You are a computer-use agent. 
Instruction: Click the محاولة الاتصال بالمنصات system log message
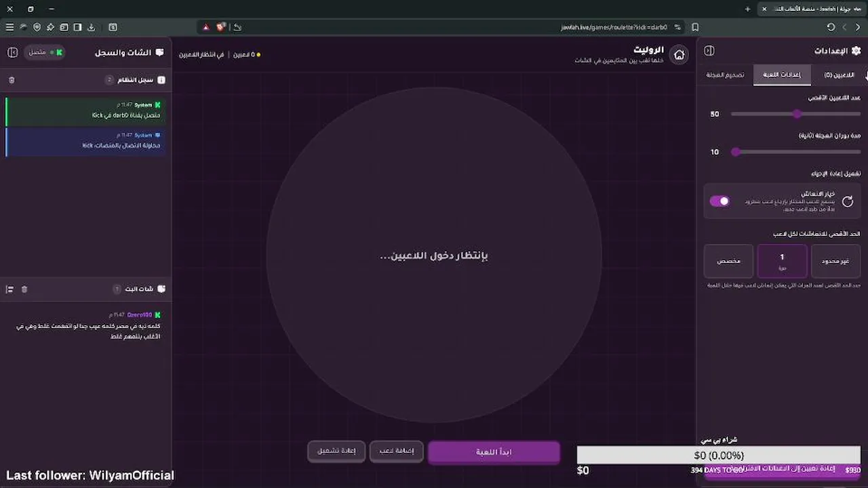tap(85, 141)
